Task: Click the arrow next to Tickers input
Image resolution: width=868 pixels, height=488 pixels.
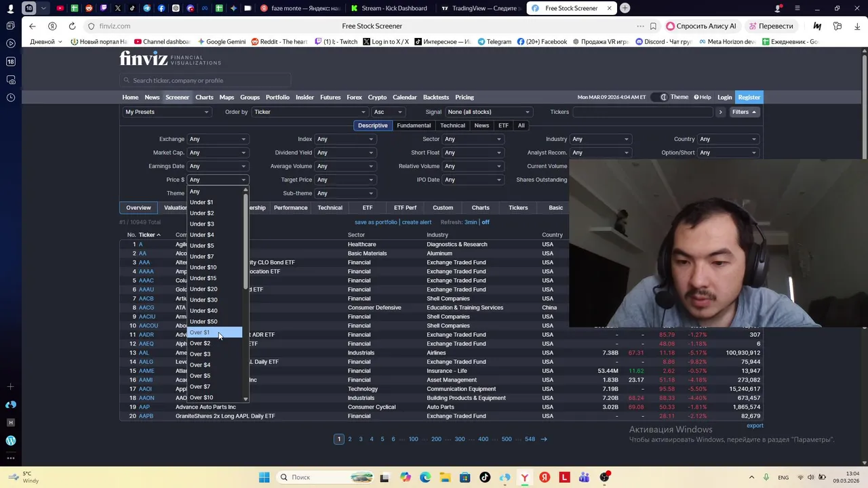Action: (720, 112)
